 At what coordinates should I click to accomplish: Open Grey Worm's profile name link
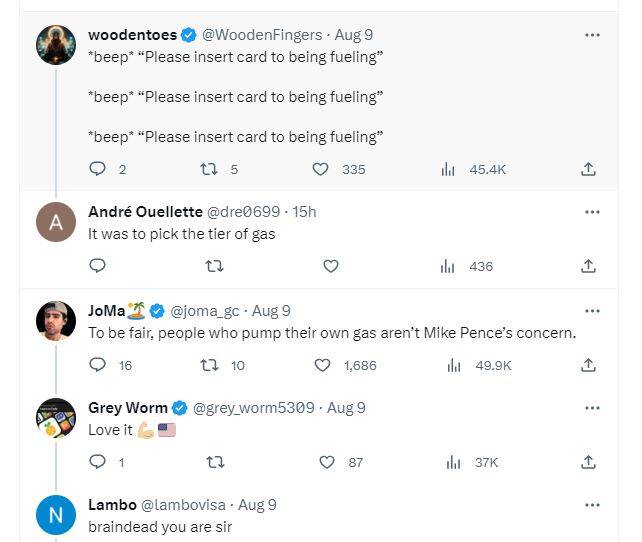pyautogui.click(x=128, y=408)
